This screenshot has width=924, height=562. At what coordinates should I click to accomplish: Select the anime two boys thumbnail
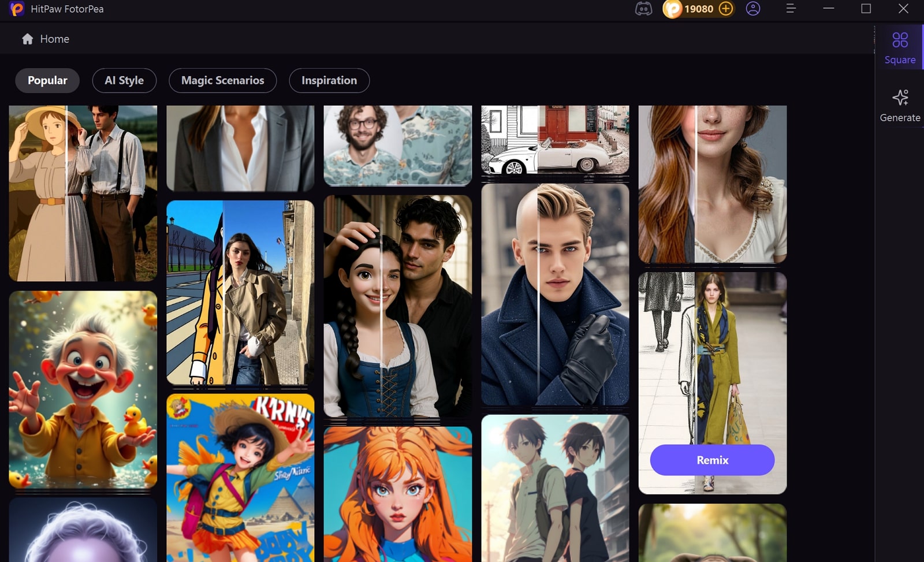555,488
